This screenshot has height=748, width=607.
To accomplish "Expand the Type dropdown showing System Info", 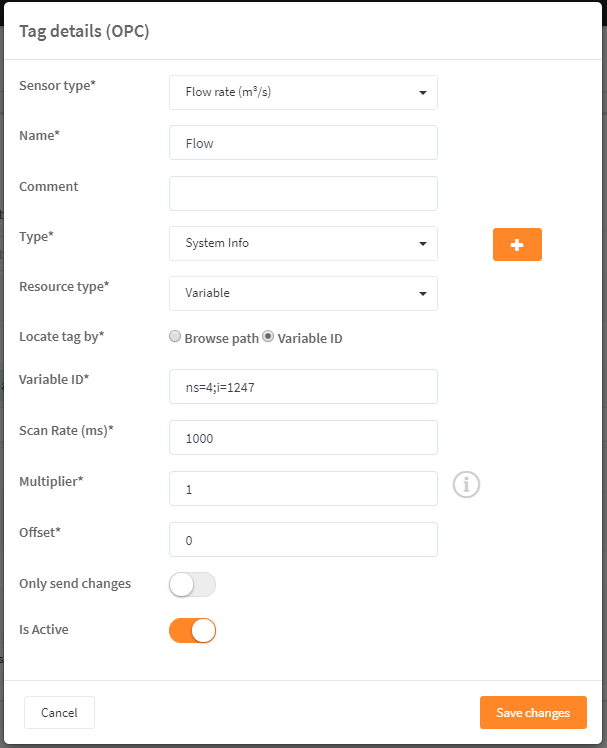I will point(303,243).
